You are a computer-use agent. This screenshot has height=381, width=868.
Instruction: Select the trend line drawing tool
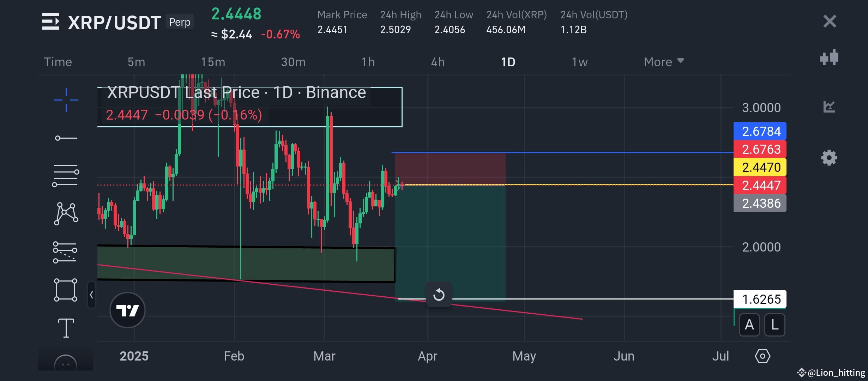tap(66, 138)
